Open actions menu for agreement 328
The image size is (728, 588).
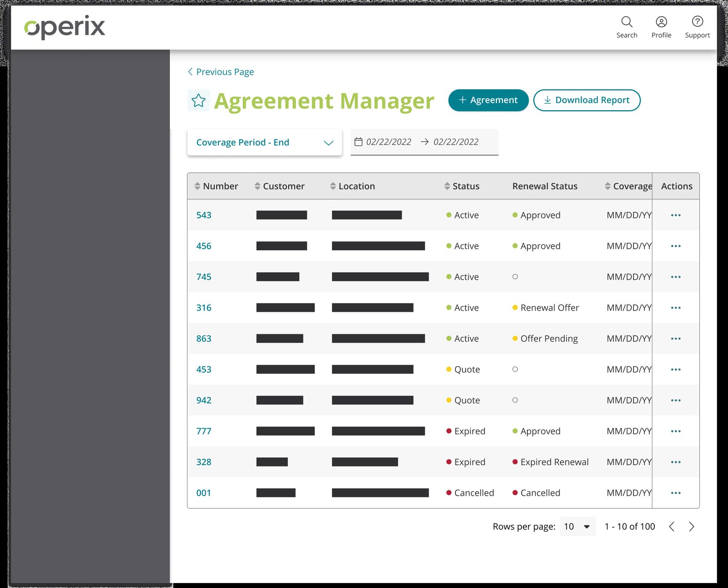[x=676, y=462]
